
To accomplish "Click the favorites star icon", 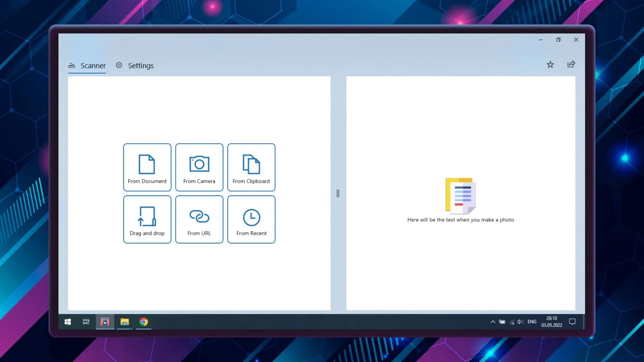I will pos(550,65).
